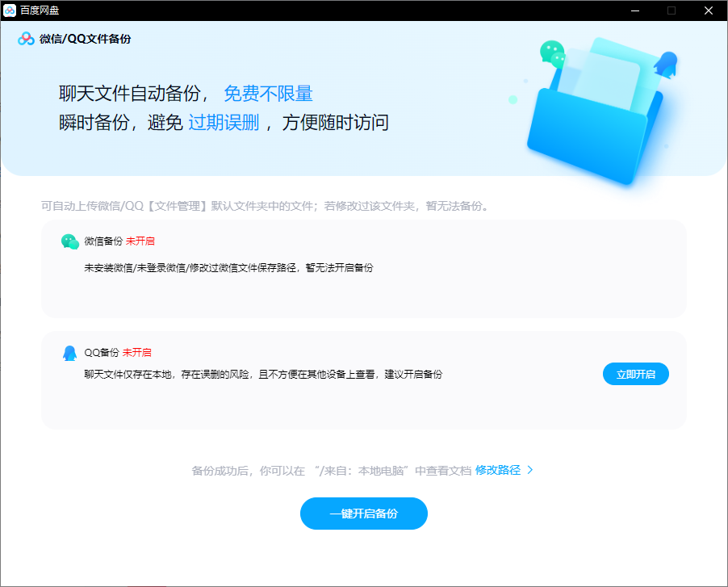Click the cloud icon beside 微信/QQ文件备份 header
The width and height of the screenshot is (728, 587).
23,38
